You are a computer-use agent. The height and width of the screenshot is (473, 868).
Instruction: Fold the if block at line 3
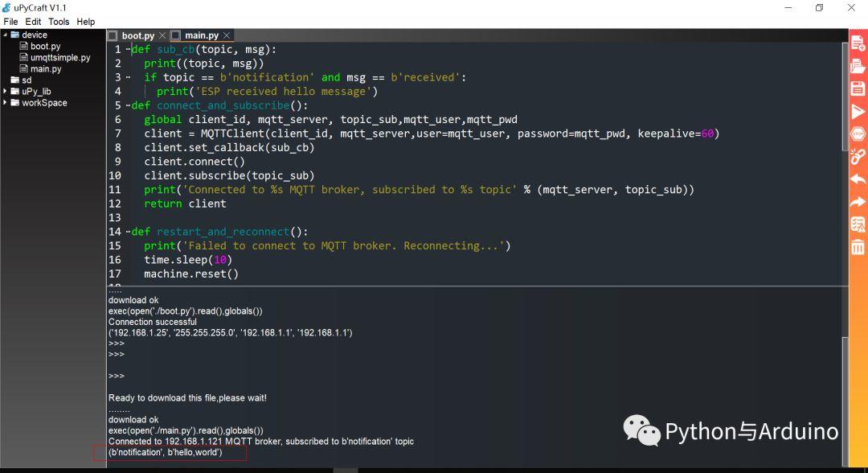click(128, 77)
